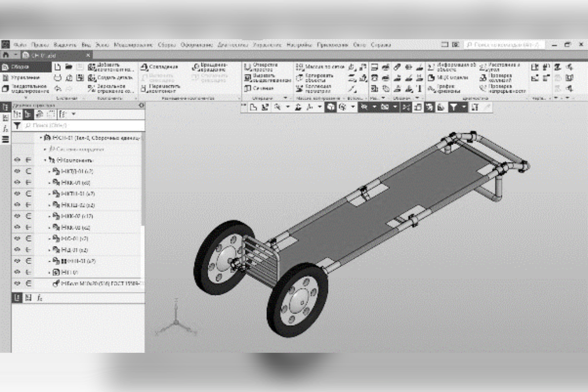Toggle visibility eye of 'Компоненты' node

pos(17,160)
